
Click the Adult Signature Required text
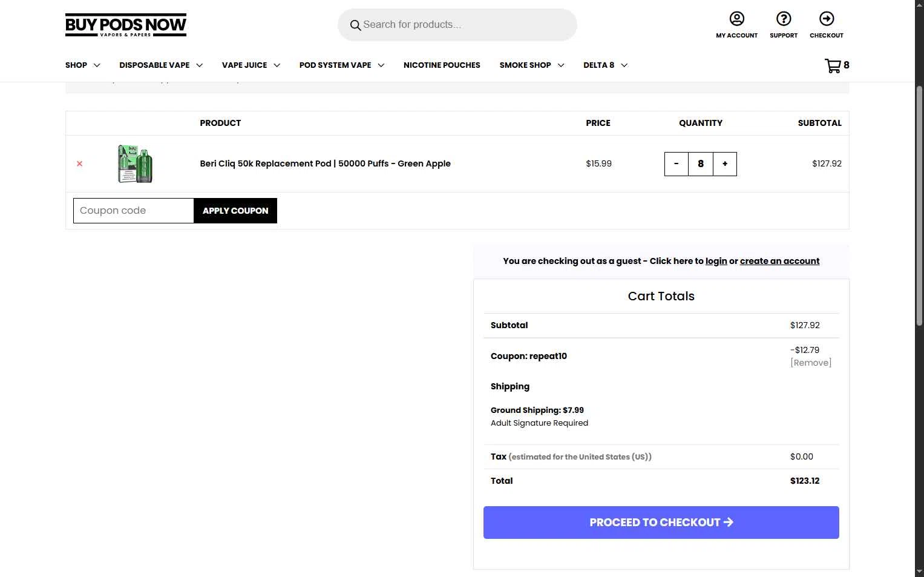pos(539,423)
